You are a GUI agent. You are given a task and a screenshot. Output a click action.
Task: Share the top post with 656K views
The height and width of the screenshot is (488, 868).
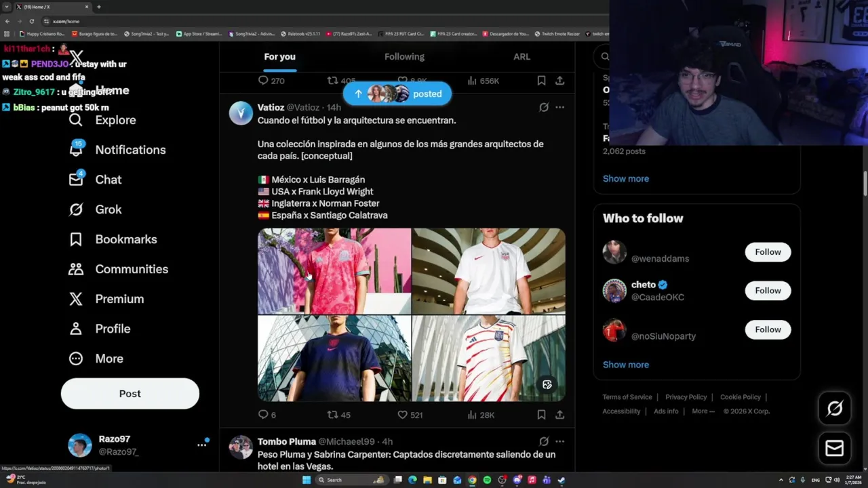[x=559, y=81]
